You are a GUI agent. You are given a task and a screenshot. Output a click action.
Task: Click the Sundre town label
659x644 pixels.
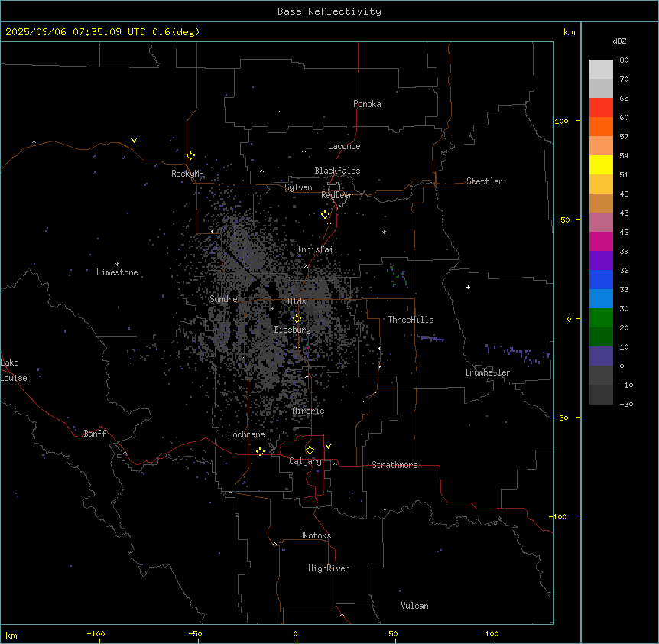(x=223, y=299)
